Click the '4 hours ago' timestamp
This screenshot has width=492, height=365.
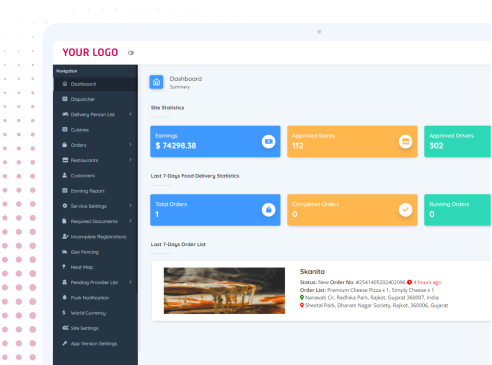pos(427,282)
